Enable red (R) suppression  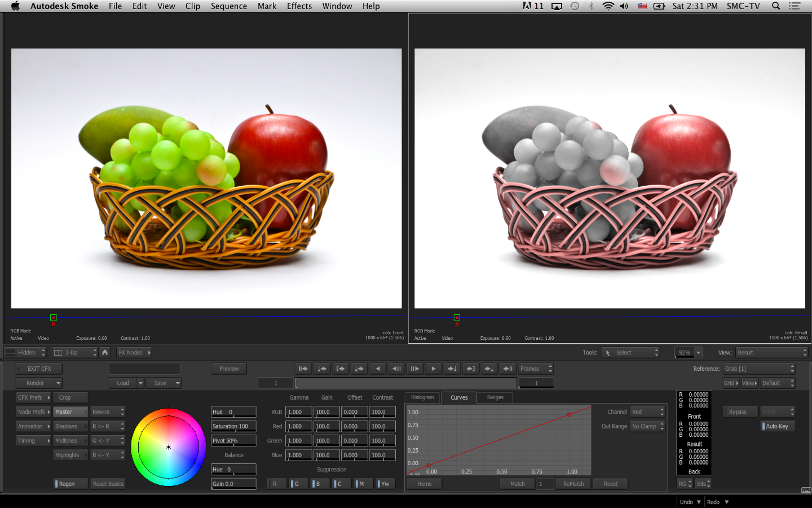(275, 484)
